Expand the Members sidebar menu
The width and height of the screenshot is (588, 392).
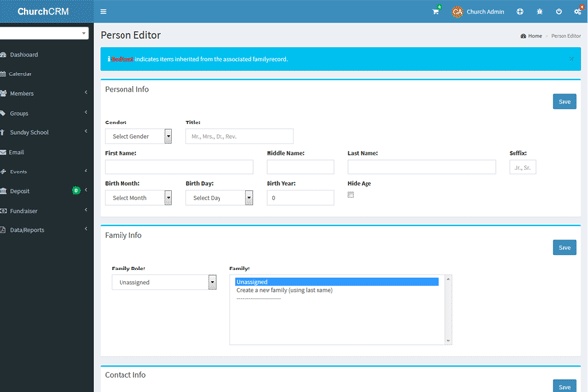point(46,93)
